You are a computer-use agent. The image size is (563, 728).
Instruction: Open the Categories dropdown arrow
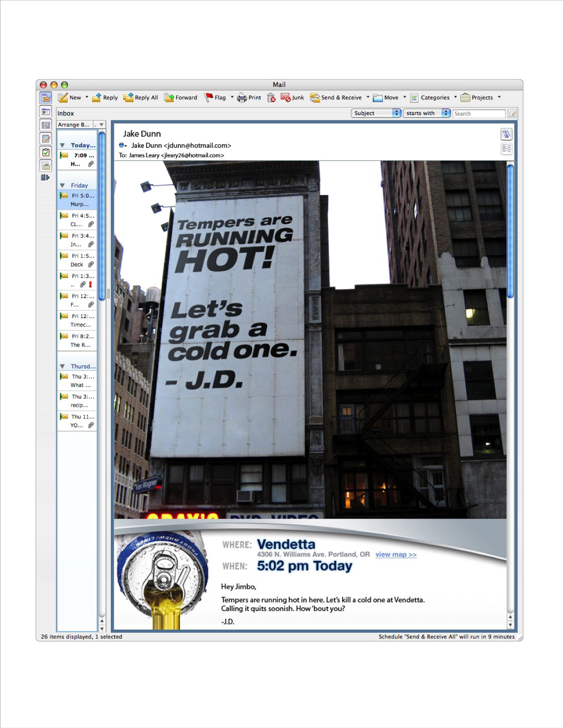[455, 97]
